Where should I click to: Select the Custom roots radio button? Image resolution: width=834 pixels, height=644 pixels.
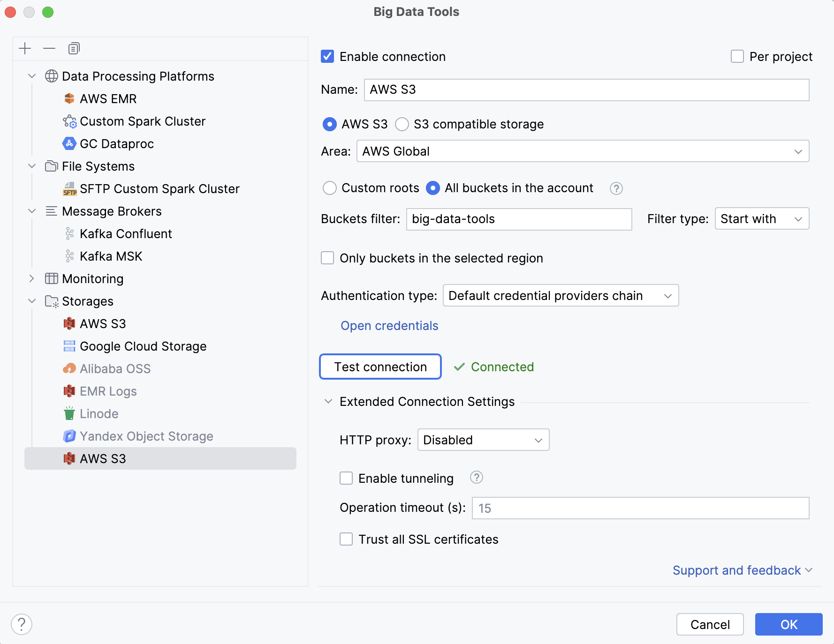point(330,188)
